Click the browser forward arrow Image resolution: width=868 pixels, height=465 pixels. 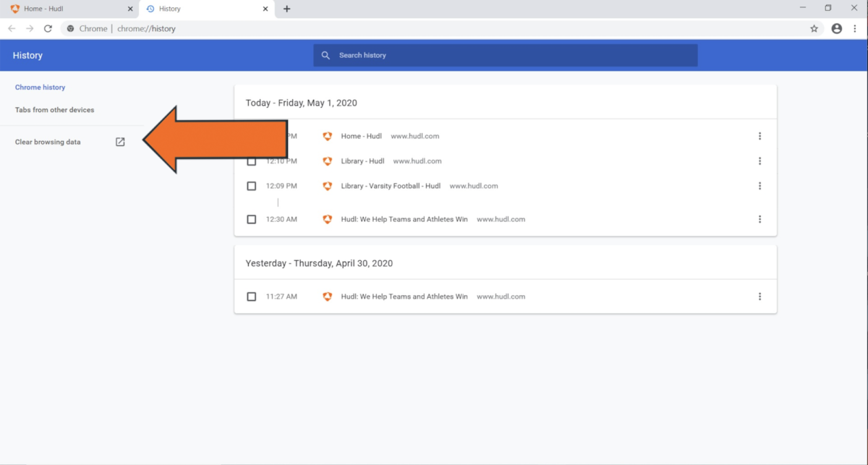click(x=30, y=28)
